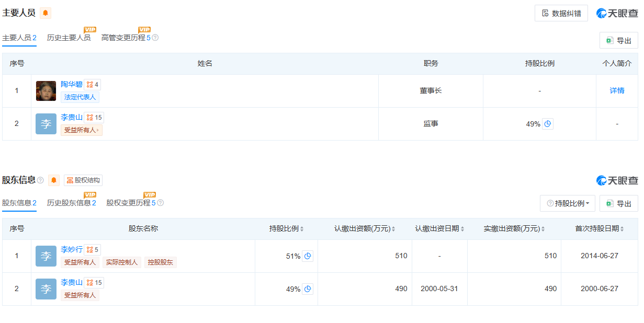Sort by 认缴出资额(万元) column

[x=365, y=229]
